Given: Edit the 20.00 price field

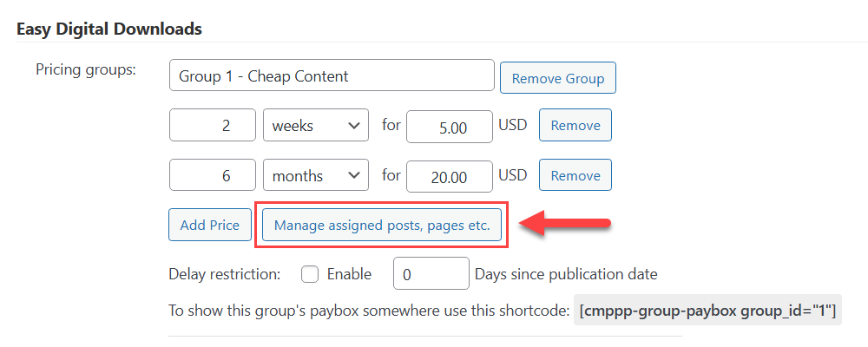Looking at the screenshot, I should pos(450,177).
